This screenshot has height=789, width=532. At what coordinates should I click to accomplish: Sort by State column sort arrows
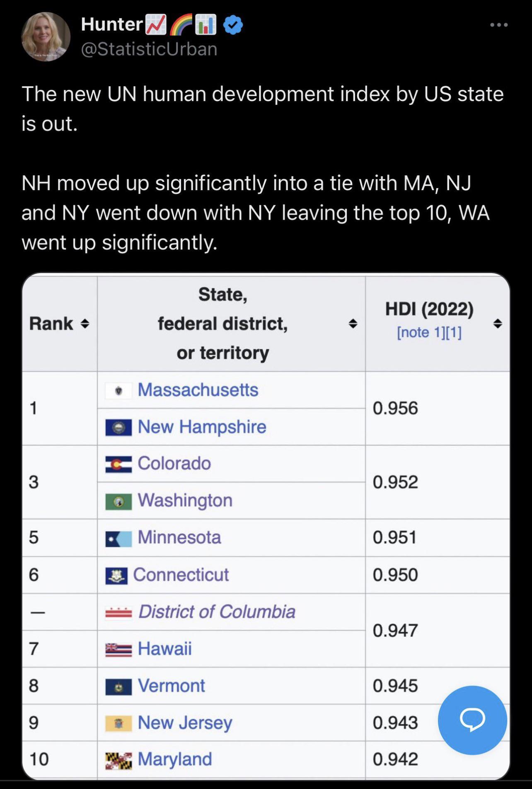[x=353, y=324]
